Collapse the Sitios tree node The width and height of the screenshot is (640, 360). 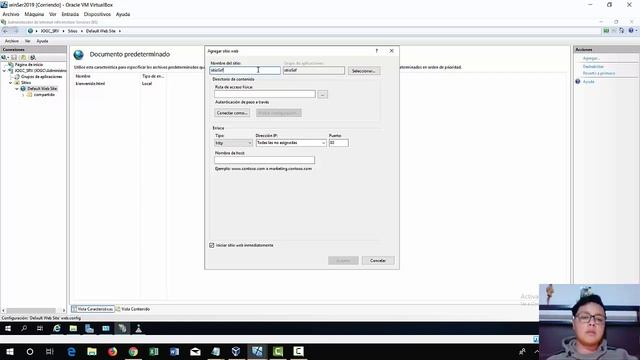pyautogui.click(x=11, y=82)
